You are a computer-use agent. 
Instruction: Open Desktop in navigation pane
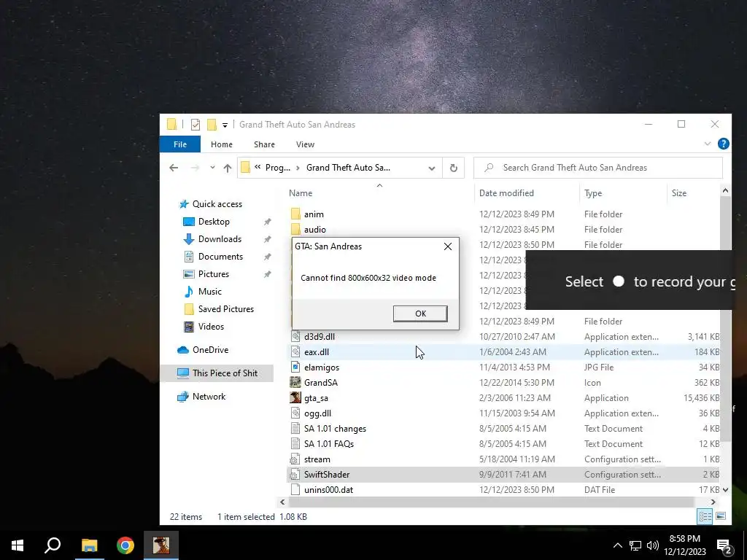(214, 222)
